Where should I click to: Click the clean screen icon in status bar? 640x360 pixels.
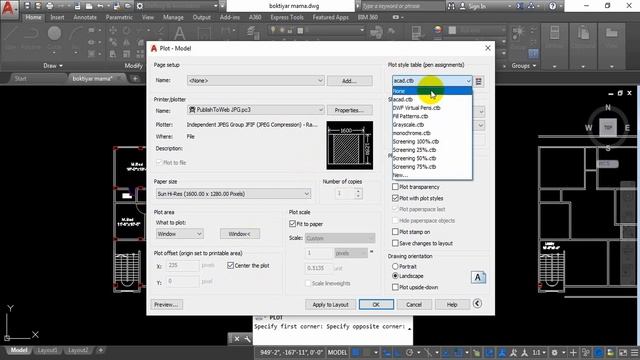pyautogui.click(x=622, y=352)
